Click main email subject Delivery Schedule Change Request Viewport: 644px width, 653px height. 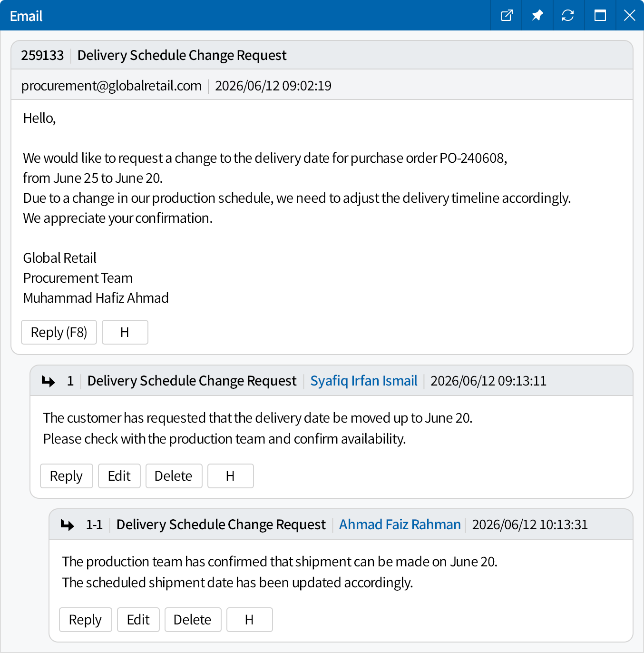pos(182,55)
